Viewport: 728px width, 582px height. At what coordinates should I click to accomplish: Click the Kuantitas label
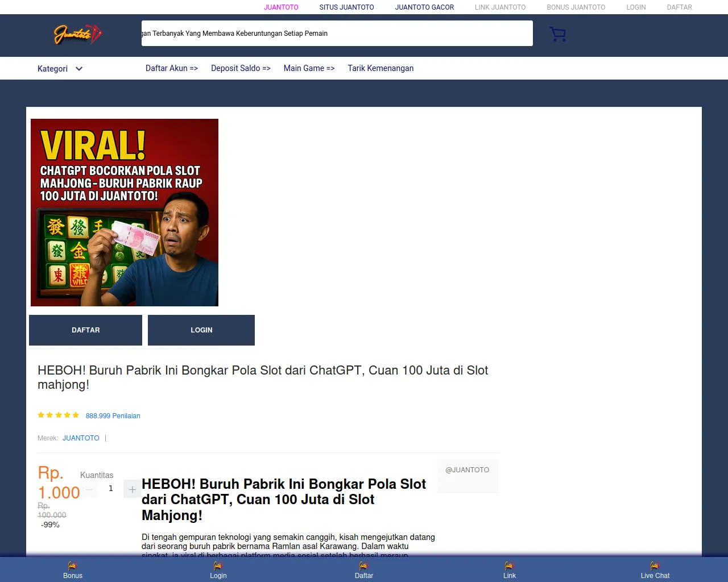pyautogui.click(x=97, y=475)
